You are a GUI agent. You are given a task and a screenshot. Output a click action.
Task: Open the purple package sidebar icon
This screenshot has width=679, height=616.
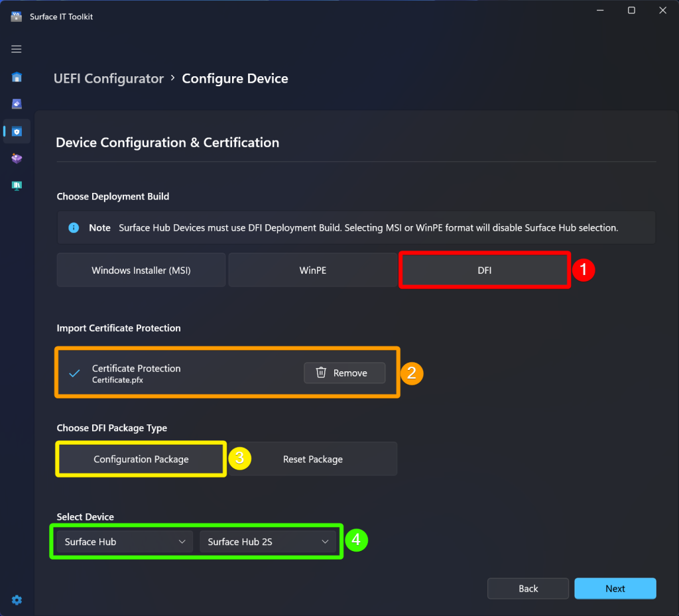(x=17, y=158)
